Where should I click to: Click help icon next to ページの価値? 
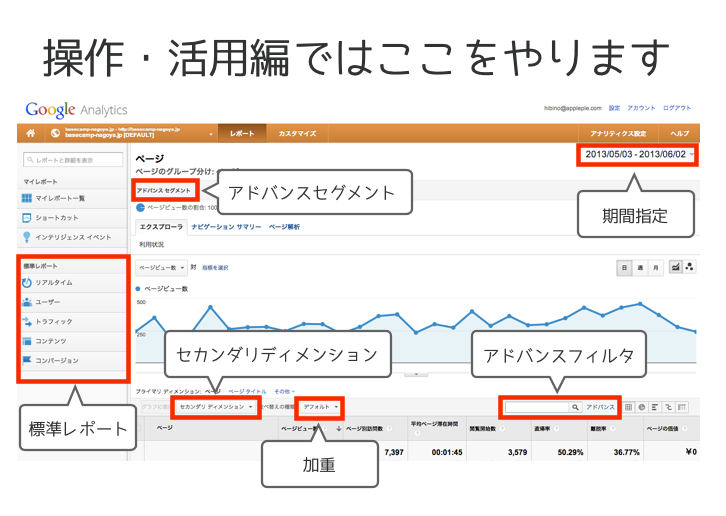pyautogui.click(x=684, y=428)
